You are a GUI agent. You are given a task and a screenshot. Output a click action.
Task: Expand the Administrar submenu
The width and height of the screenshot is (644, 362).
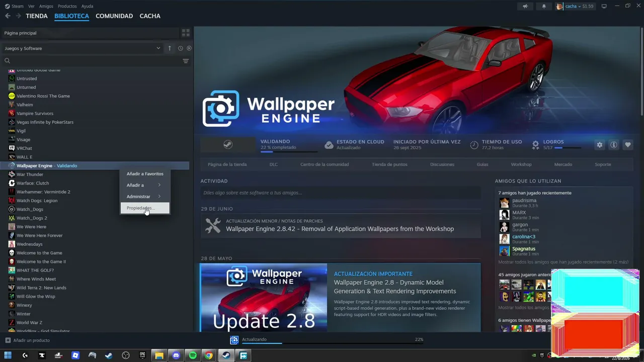[145, 197]
